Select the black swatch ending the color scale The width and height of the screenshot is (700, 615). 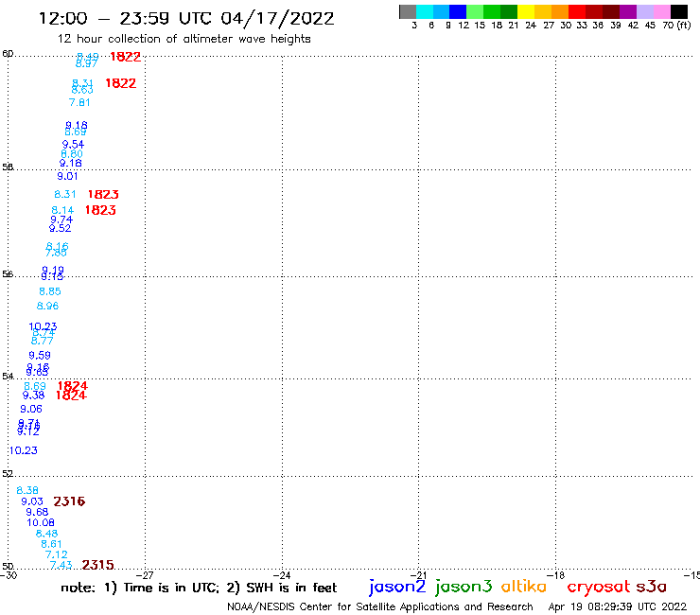678,11
